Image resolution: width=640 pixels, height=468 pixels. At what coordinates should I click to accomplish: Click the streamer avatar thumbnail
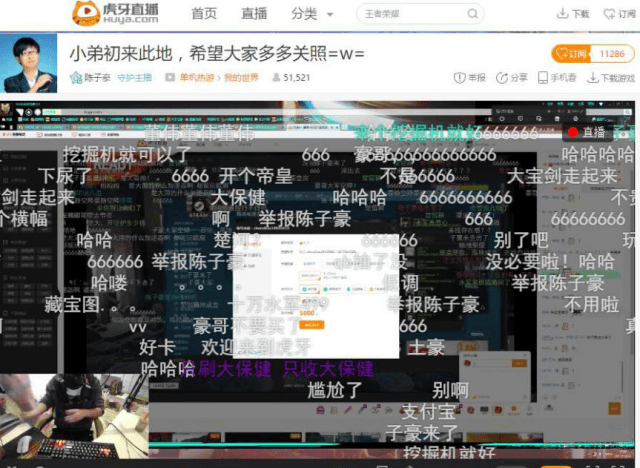click(x=29, y=63)
